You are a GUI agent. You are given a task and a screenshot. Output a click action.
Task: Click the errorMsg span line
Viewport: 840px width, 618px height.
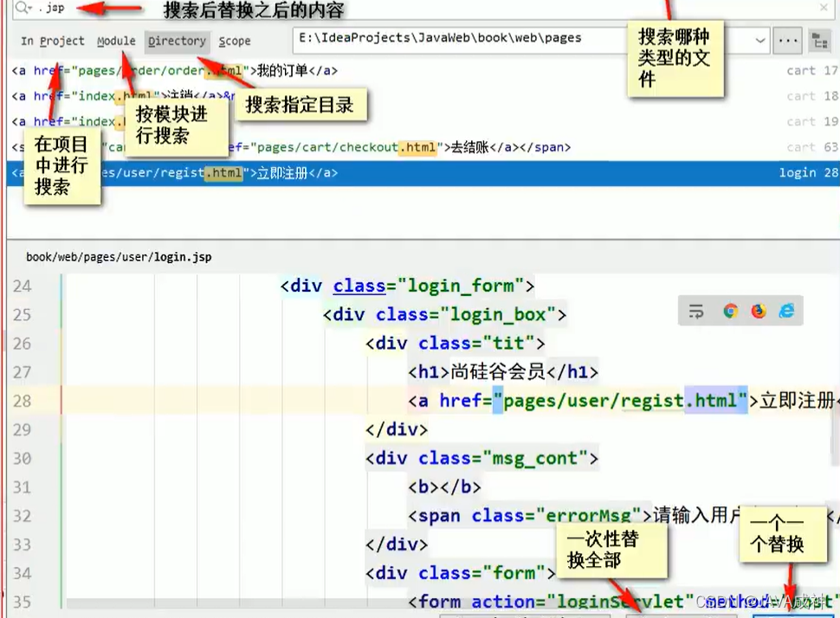pyautogui.click(x=573, y=516)
